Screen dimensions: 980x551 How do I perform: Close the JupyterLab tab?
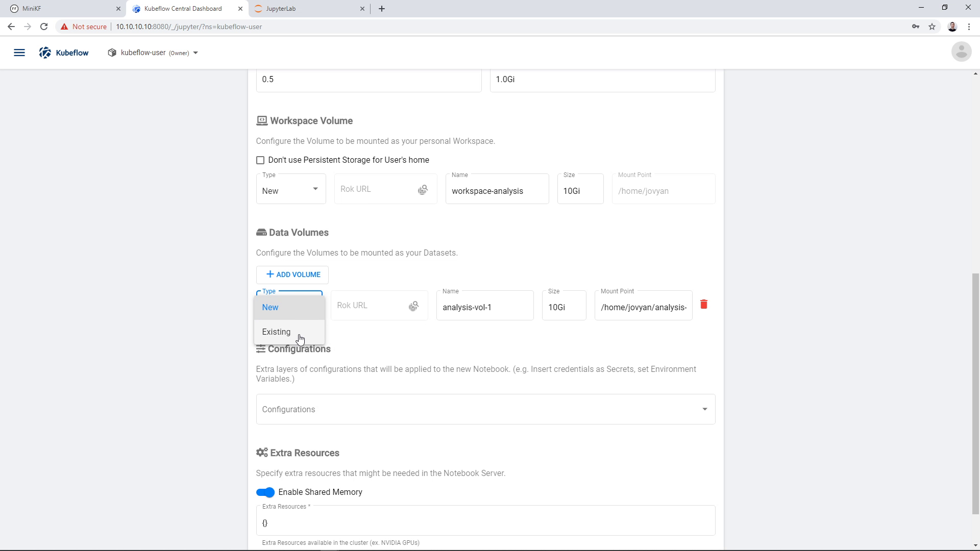362,9
